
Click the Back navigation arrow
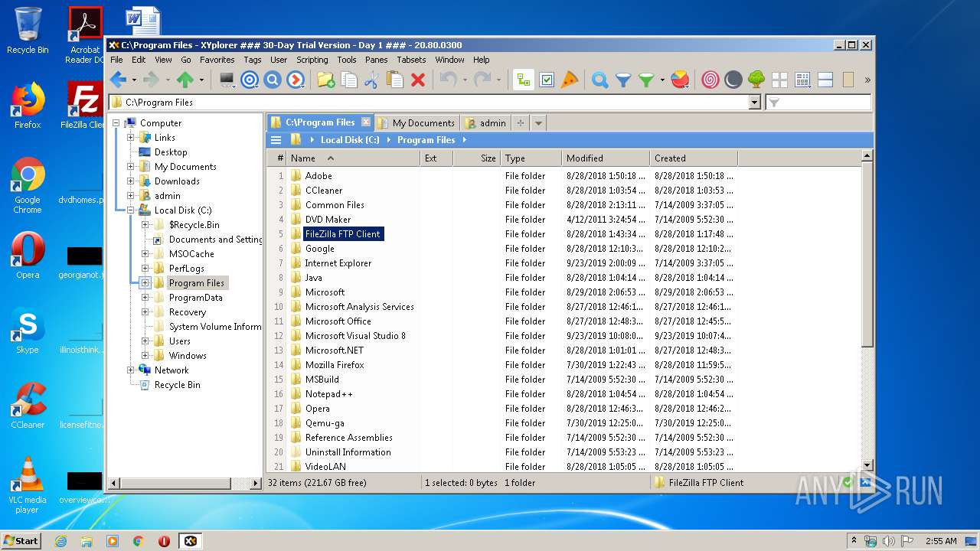click(x=118, y=80)
